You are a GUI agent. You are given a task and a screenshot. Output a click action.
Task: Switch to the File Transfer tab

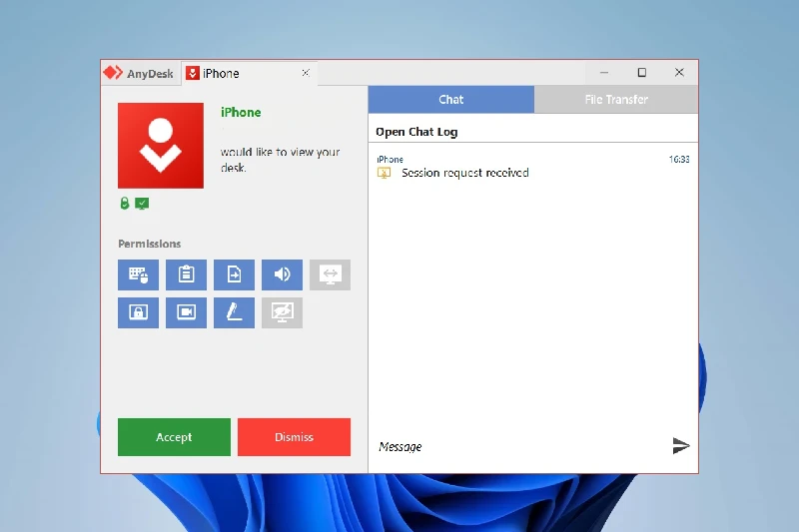[616, 99]
